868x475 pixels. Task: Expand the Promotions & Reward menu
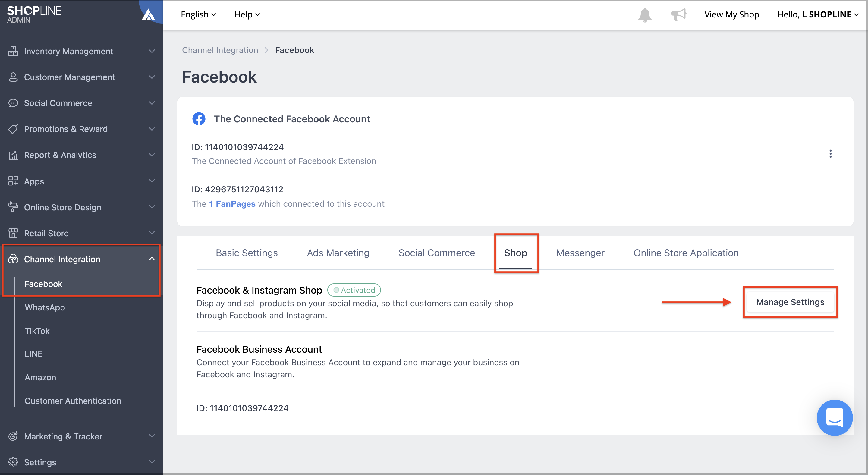tap(152, 129)
